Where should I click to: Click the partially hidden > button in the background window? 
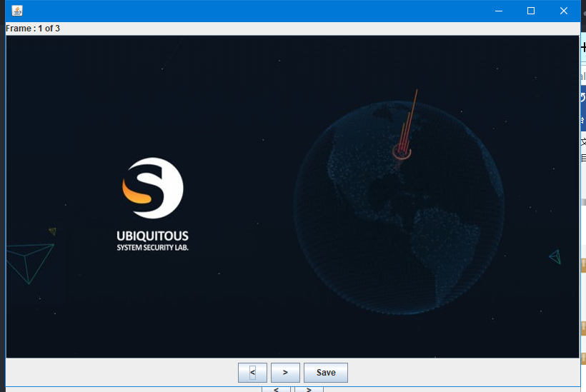click(x=309, y=389)
